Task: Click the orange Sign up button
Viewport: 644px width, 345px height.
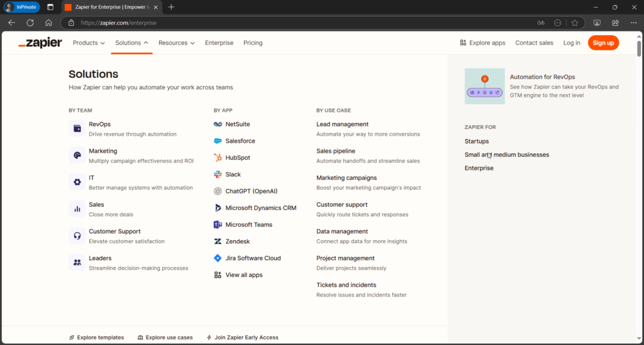Action: pyautogui.click(x=603, y=43)
